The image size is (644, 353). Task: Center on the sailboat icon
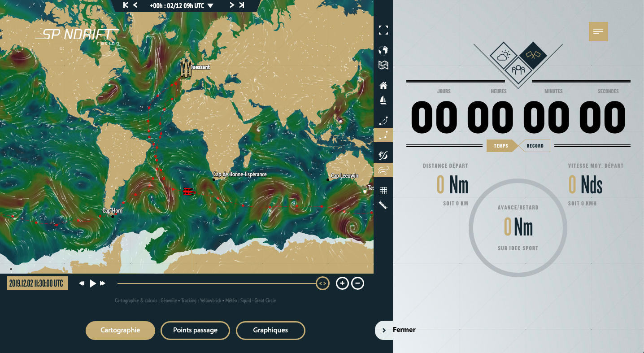(x=383, y=100)
